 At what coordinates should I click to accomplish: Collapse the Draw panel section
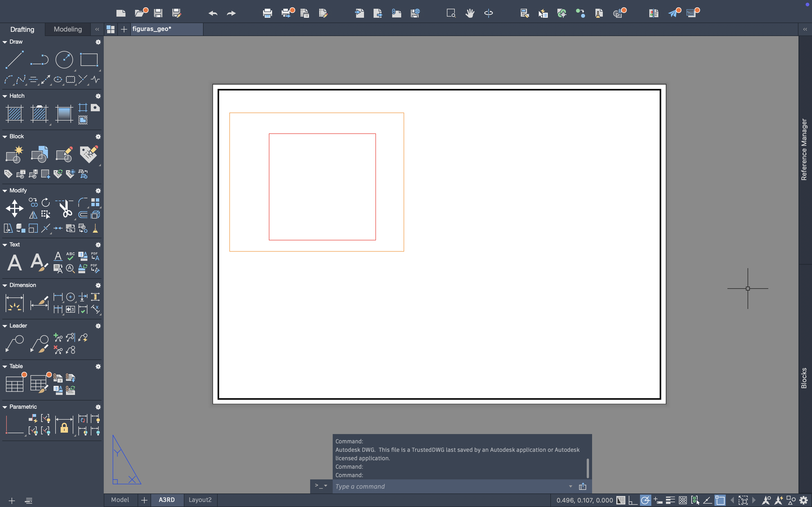[x=5, y=42]
